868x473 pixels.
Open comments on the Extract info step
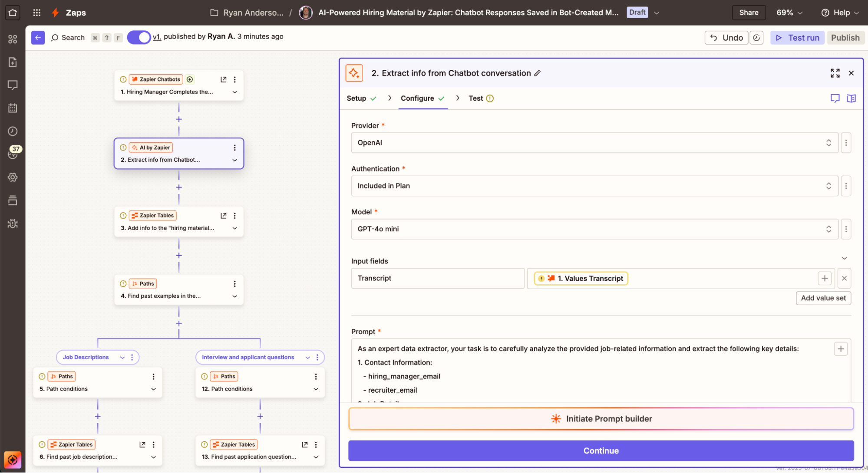pyautogui.click(x=835, y=99)
